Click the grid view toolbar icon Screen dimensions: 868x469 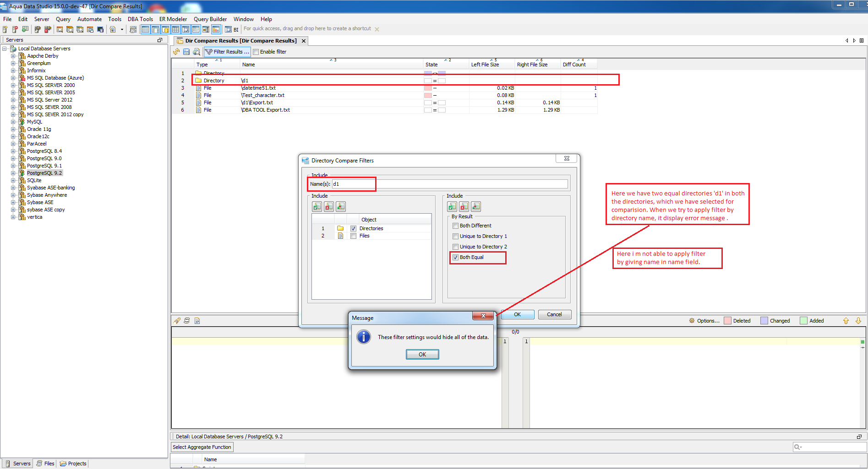[x=175, y=29]
